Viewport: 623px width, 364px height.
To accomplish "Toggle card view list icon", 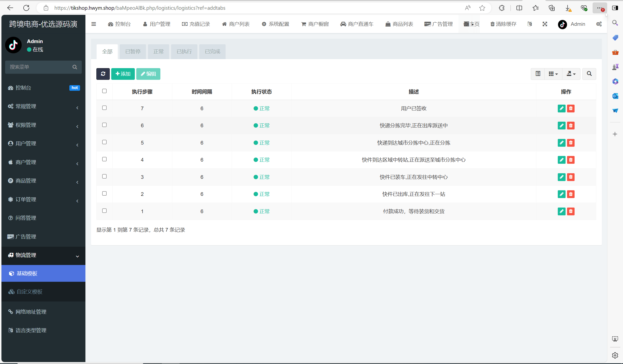I will (x=538, y=74).
